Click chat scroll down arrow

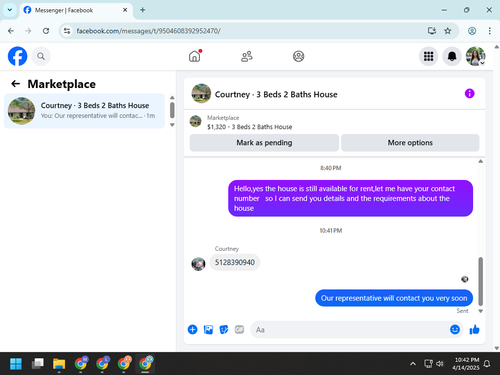click(x=480, y=311)
